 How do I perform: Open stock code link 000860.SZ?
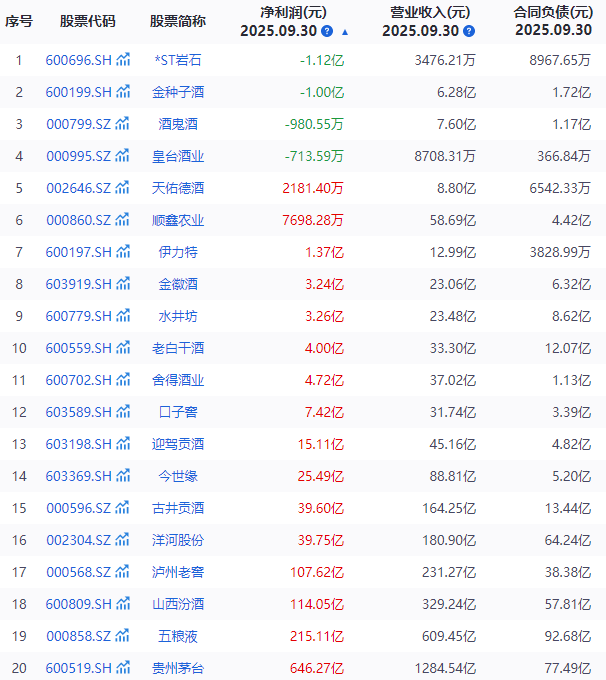pyautogui.click(x=79, y=220)
